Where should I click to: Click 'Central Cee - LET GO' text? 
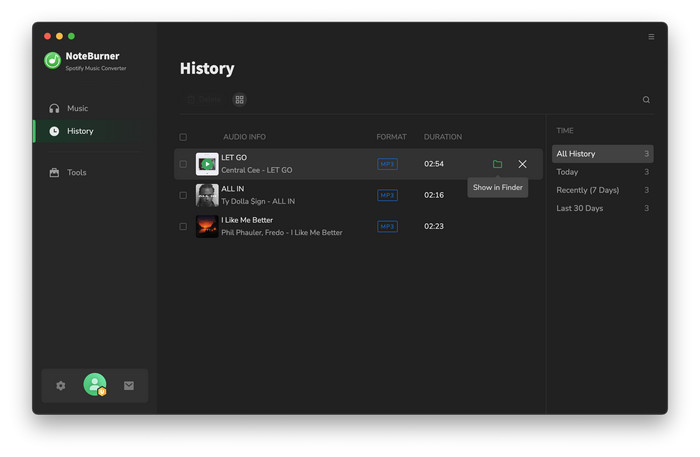[x=257, y=170]
